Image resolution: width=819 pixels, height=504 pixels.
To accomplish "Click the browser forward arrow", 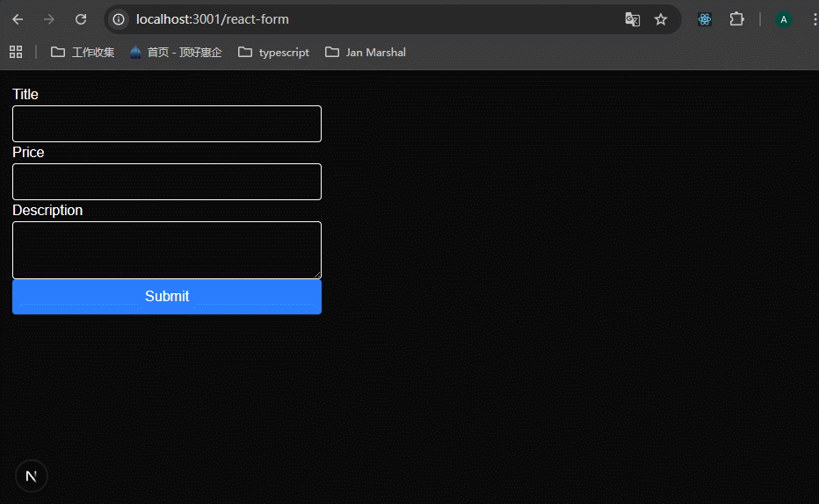I will 49,19.
